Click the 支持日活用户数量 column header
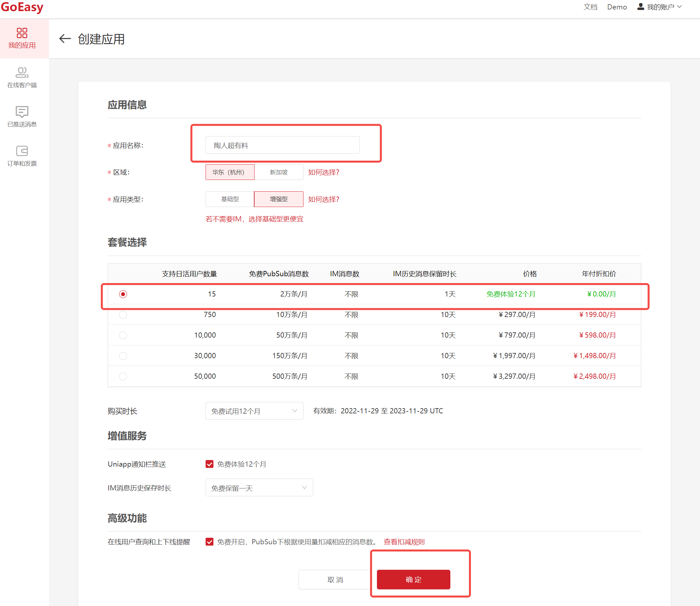The width and height of the screenshot is (700, 606). point(189,274)
